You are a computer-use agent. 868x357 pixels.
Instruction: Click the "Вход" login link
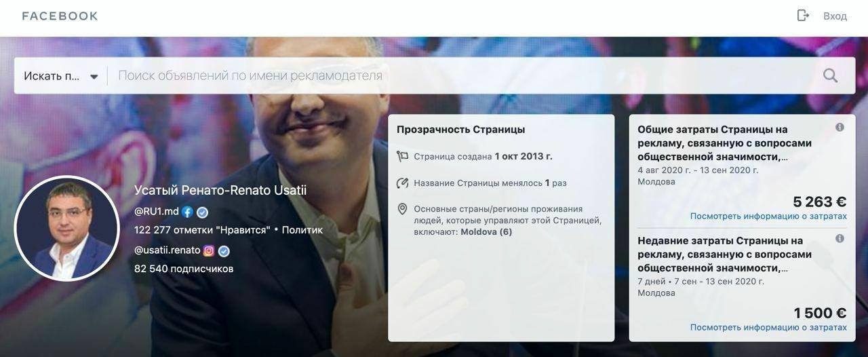pyautogui.click(x=835, y=16)
